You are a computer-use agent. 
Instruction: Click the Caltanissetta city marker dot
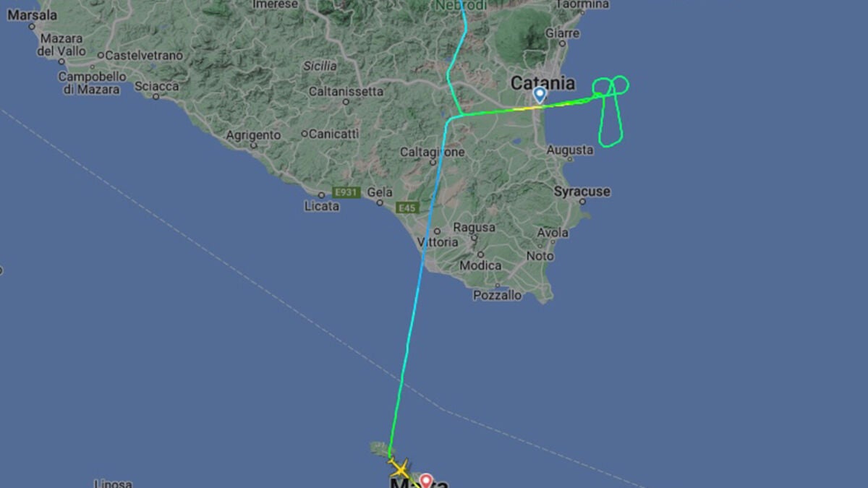click(x=346, y=102)
